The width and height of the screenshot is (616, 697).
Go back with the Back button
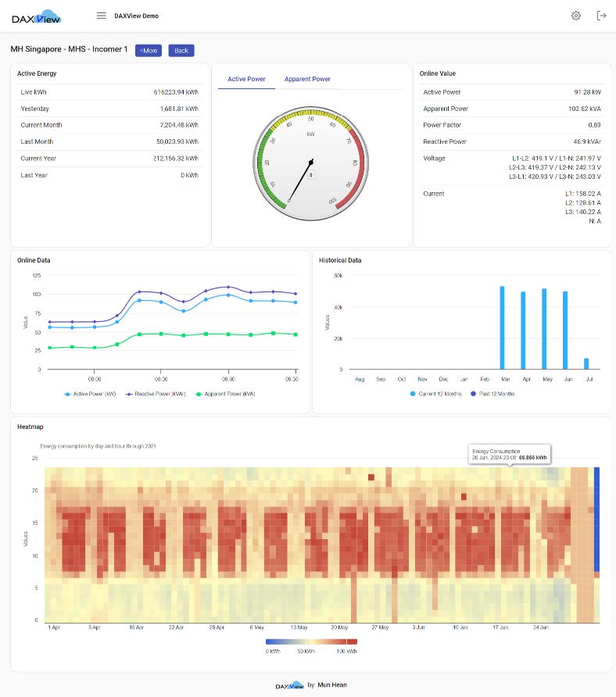pos(181,51)
